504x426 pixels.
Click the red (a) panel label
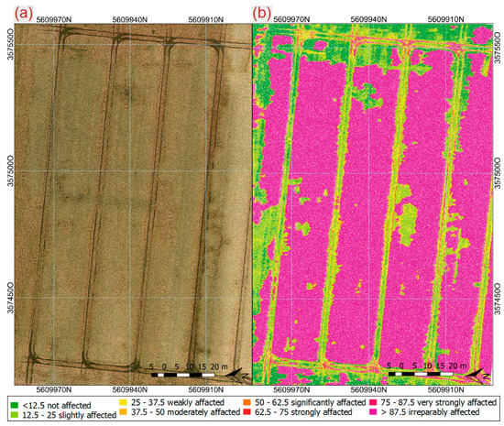(x=24, y=14)
